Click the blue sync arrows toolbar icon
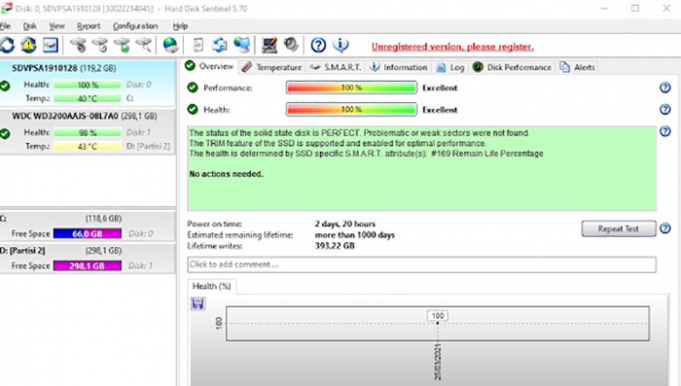Screen dimensions: 681x386 [220, 45]
